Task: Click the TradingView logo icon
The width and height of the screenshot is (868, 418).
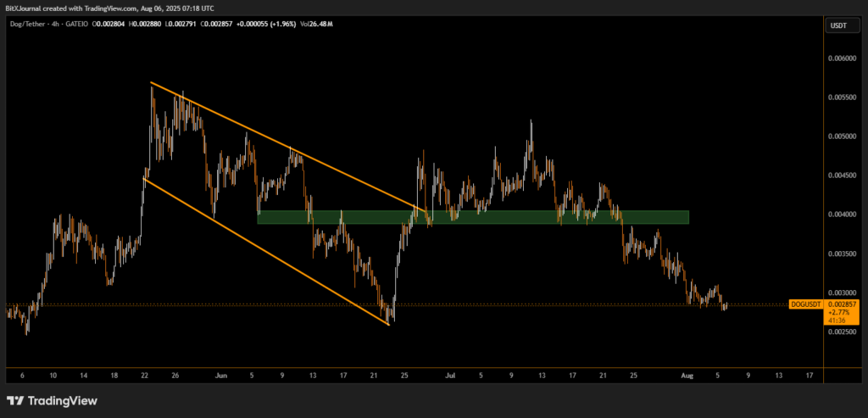Action: [15, 400]
